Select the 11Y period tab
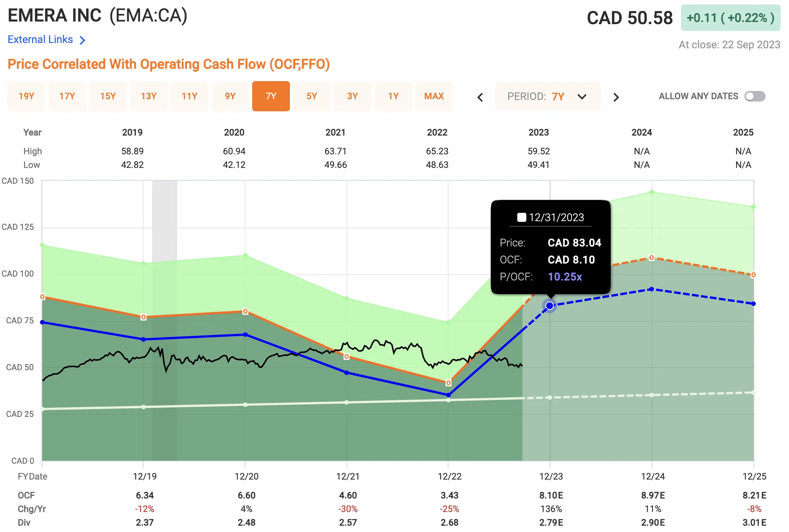Viewport: 789px width, 532px height. pos(190,96)
